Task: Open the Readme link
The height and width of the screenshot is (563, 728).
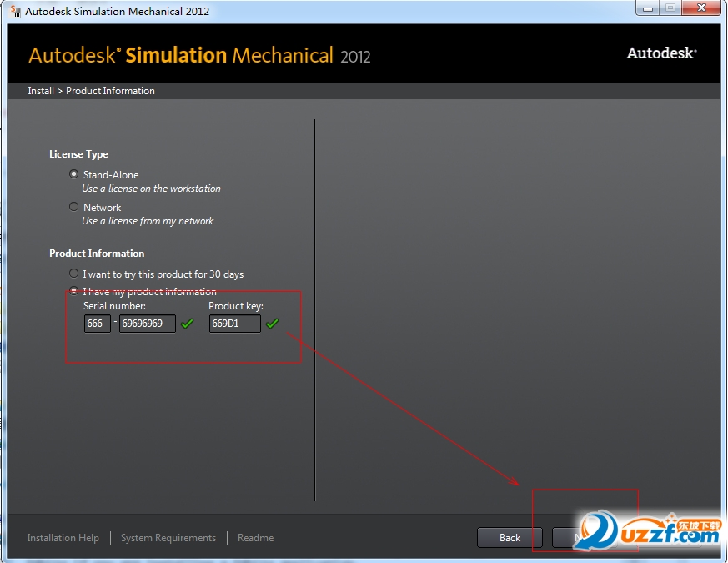Action: click(256, 538)
